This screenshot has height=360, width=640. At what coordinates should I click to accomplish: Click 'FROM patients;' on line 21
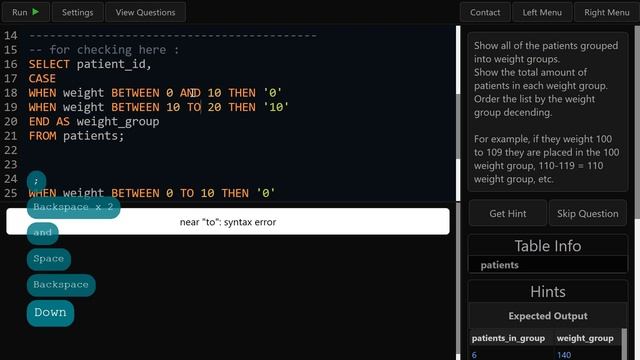point(76,136)
